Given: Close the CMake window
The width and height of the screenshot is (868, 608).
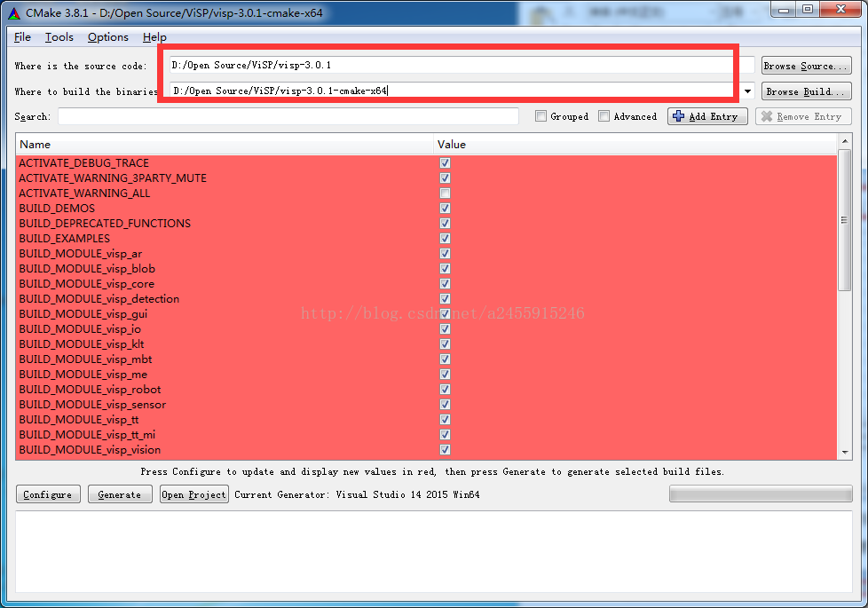Looking at the screenshot, I should point(840,10).
